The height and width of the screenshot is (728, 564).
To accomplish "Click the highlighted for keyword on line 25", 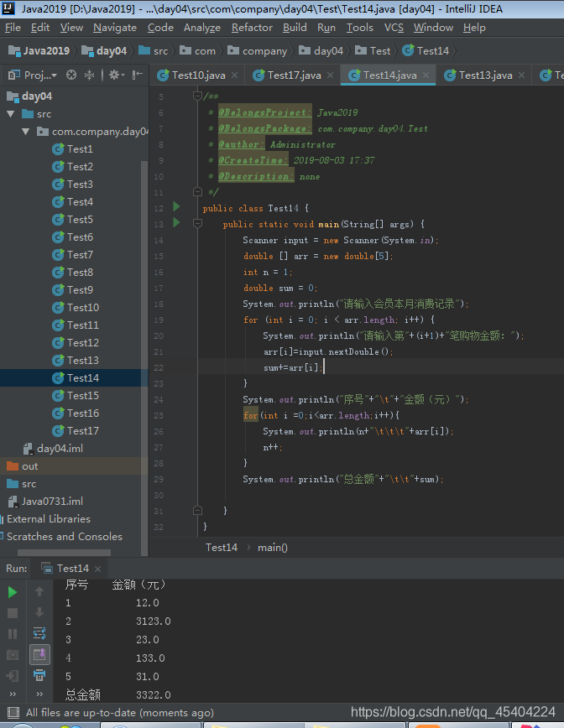I will click(250, 415).
